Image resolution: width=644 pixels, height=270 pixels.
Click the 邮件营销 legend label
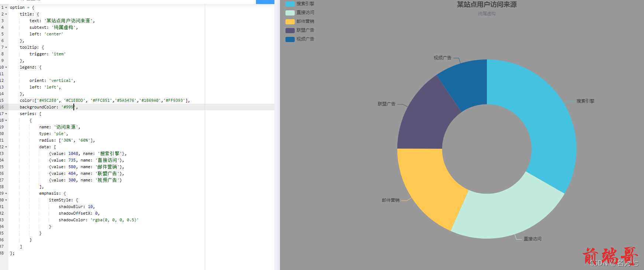pyautogui.click(x=305, y=21)
